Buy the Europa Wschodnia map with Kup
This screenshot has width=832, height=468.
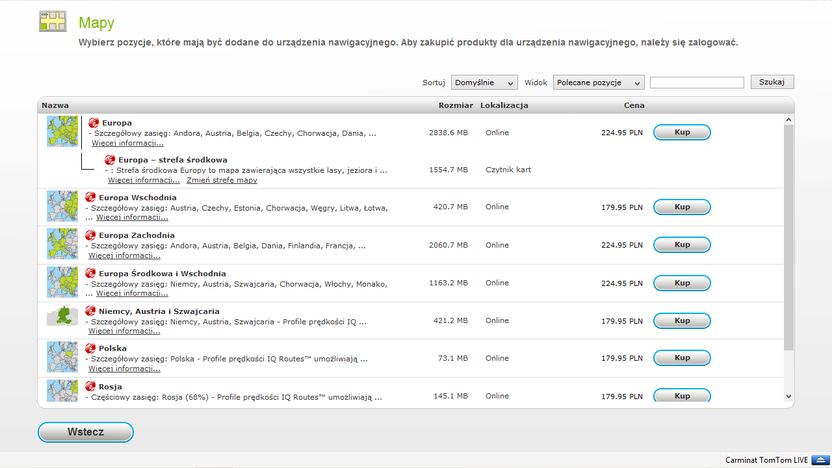(682, 207)
